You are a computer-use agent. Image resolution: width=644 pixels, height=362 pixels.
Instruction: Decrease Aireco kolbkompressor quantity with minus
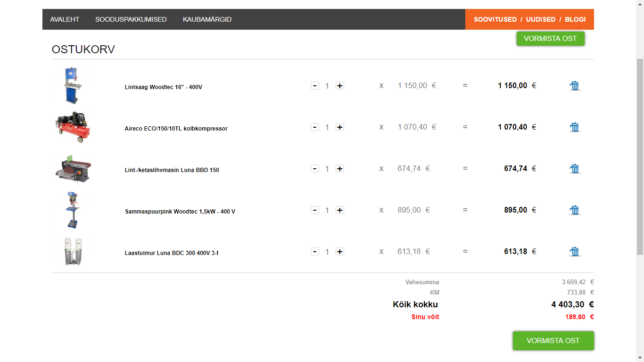tap(315, 127)
